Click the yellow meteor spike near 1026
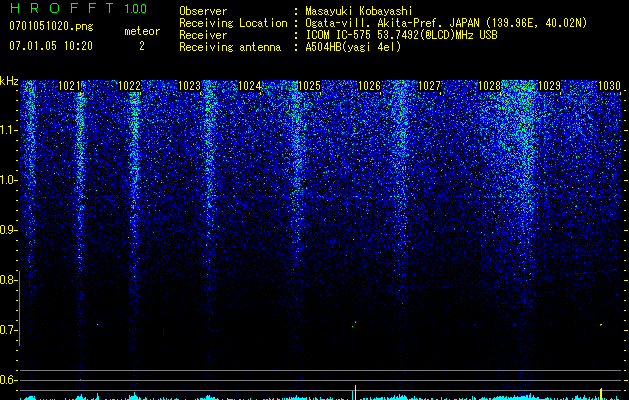 tap(354, 392)
